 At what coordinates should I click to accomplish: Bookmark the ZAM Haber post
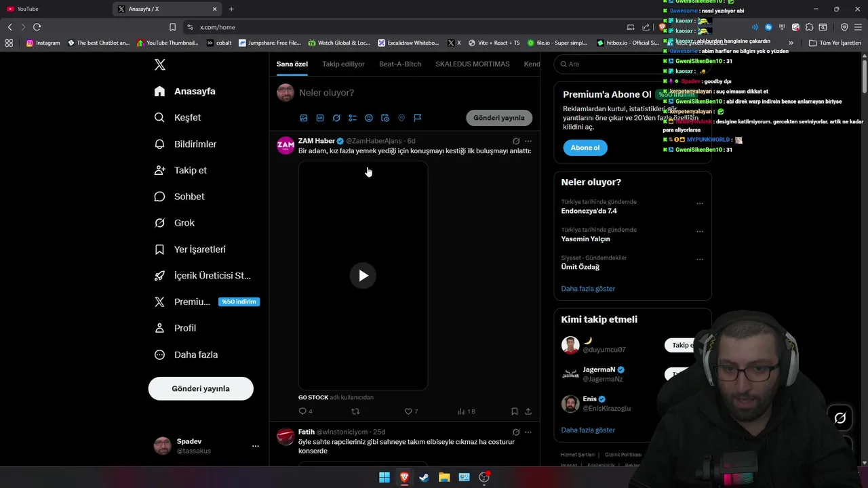pyautogui.click(x=515, y=411)
